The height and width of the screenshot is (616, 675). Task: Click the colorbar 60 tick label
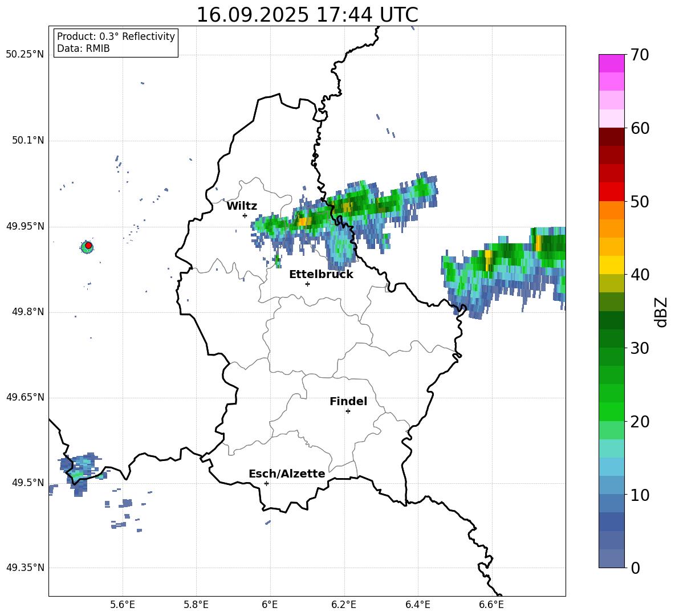click(x=639, y=128)
